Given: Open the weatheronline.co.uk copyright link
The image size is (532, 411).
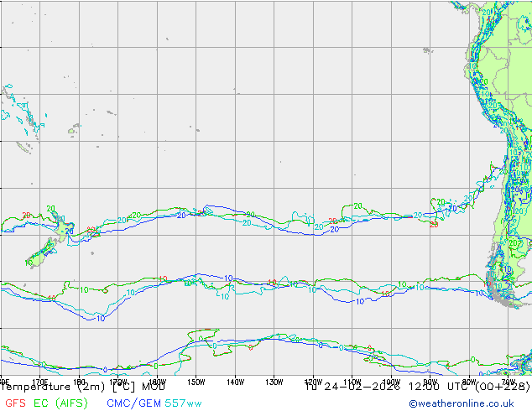Looking at the screenshot, I should point(462,403).
